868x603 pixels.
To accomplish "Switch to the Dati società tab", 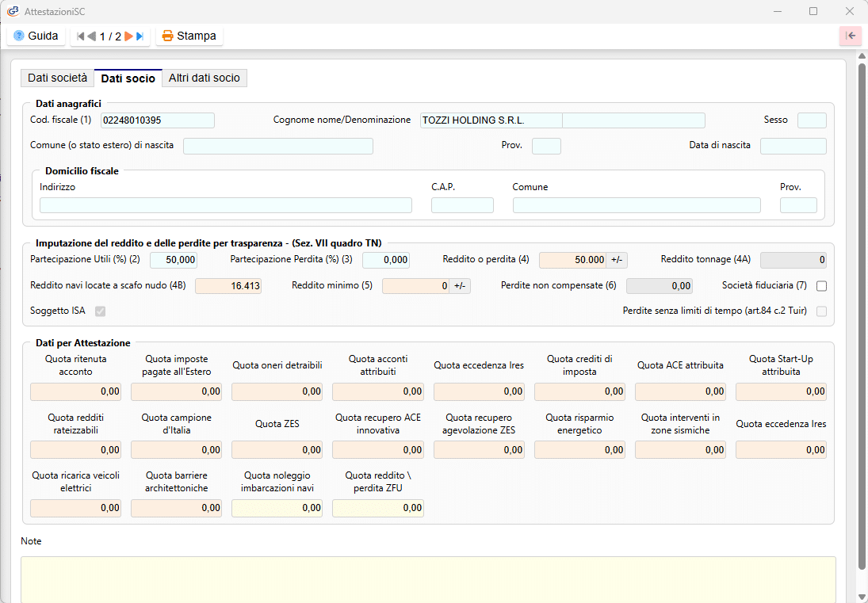I will point(57,78).
